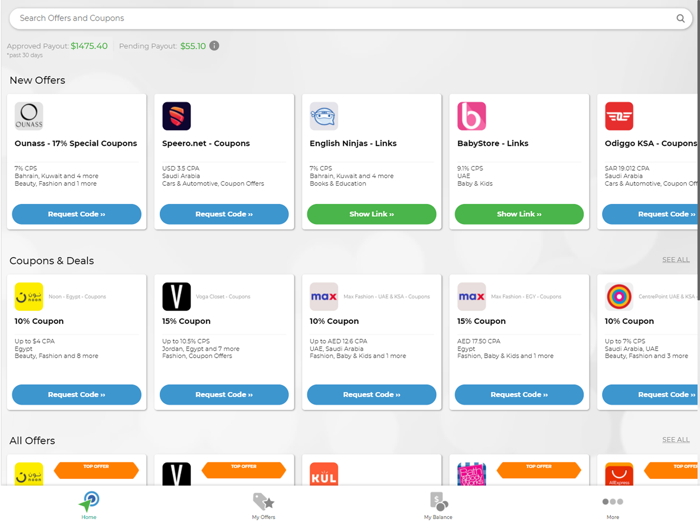Open the Ounass brand logo

[29, 116]
